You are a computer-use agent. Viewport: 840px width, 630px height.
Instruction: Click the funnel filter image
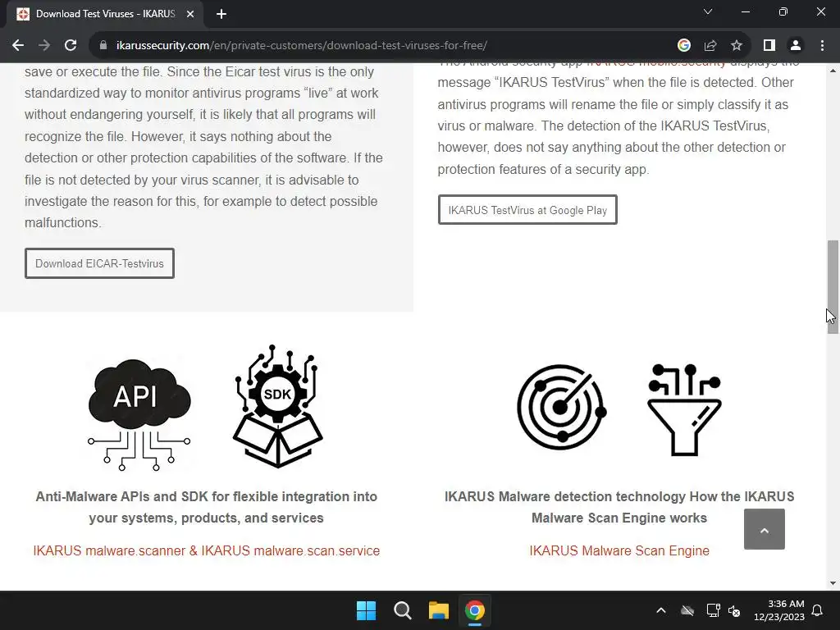[685, 410]
